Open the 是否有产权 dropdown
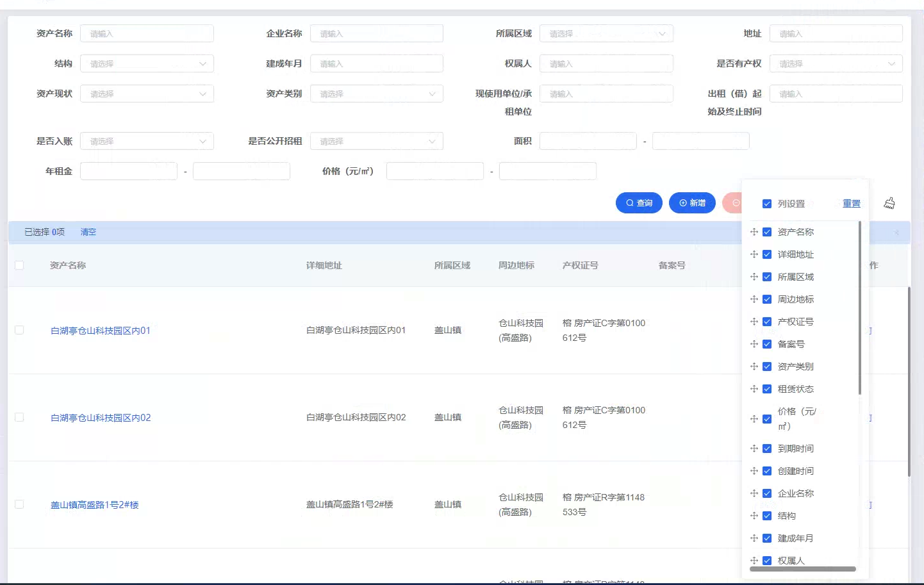This screenshot has height=585, width=924. click(836, 63)
